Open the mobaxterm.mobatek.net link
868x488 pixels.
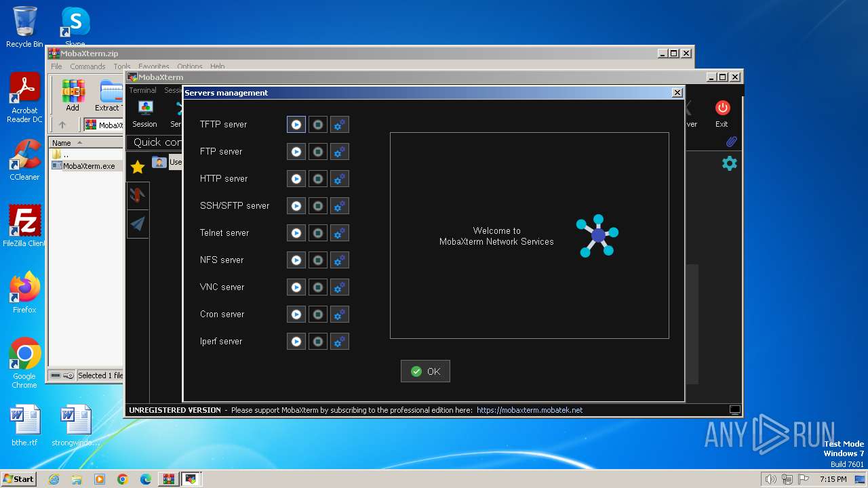(x=530, y=410)
